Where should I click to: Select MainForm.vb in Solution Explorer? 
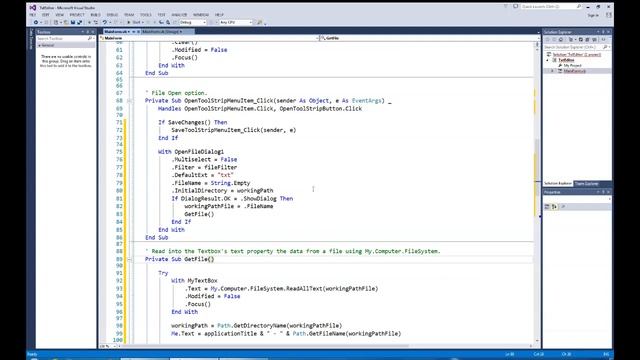tap(574, 71)
